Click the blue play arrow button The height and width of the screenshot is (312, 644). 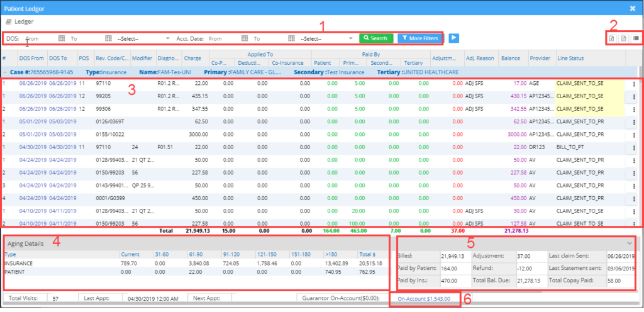pos(453,38)
